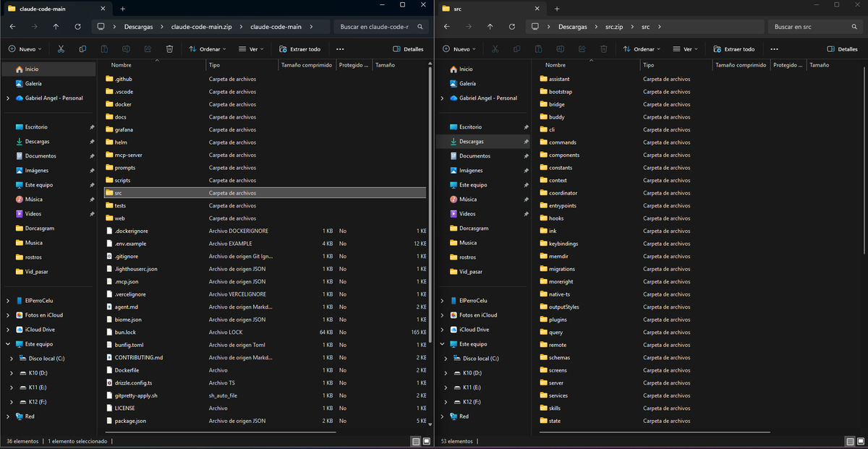Click Cut scissors icon in left window toolbar

click(61, 49)
